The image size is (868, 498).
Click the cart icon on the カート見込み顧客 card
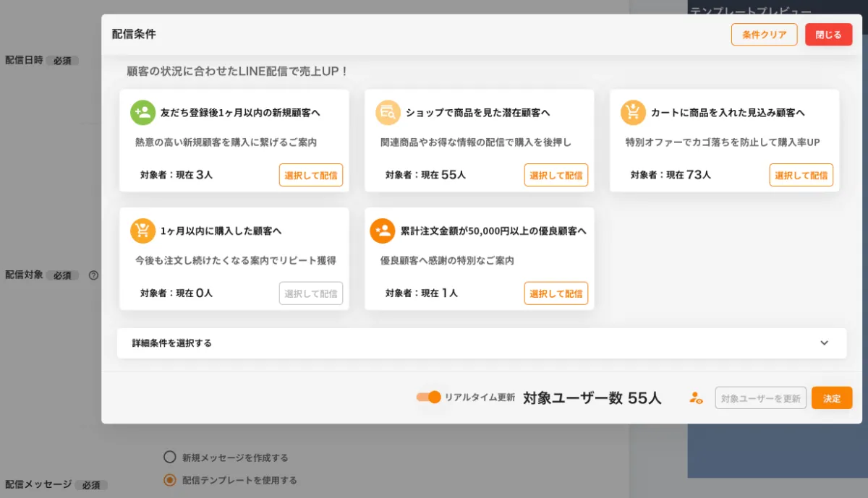[x=634, y=112]
